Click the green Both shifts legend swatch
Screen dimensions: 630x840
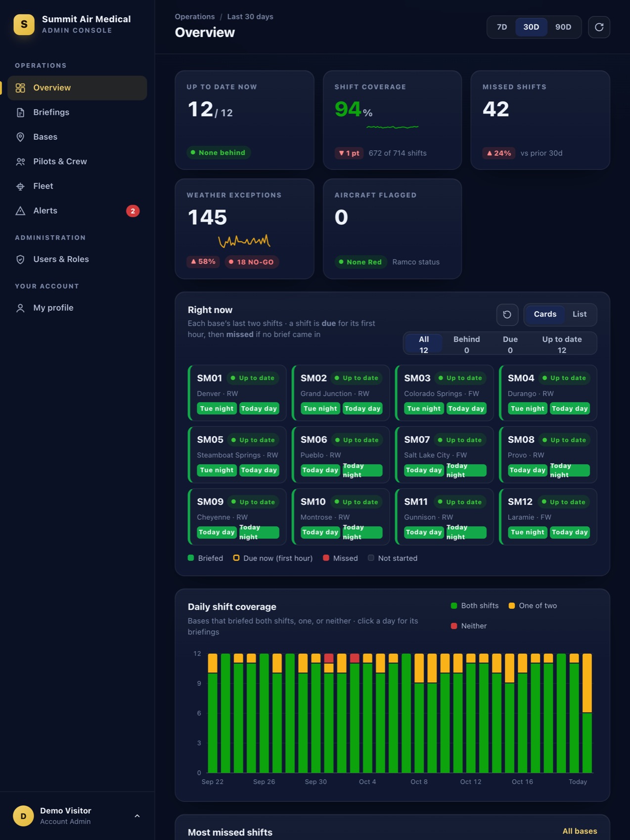[x=454, y=606]
